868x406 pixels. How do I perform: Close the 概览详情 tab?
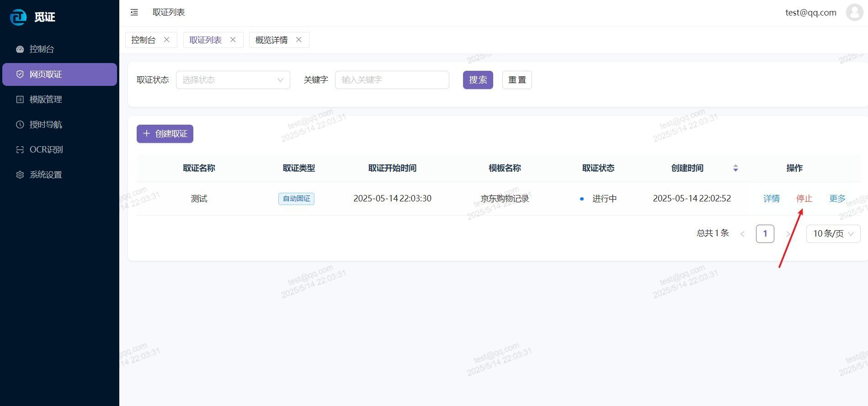click(299, 40)
